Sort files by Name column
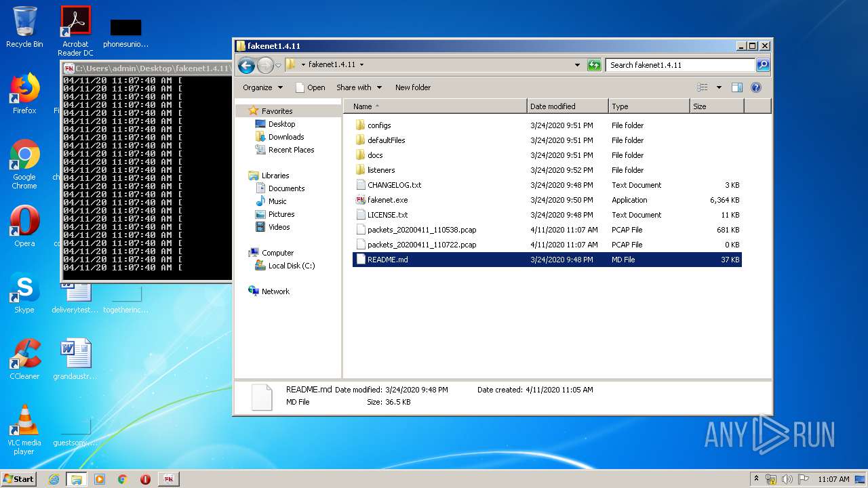The width and height of the screenshot is (868, 488). (x=435, y=106)
